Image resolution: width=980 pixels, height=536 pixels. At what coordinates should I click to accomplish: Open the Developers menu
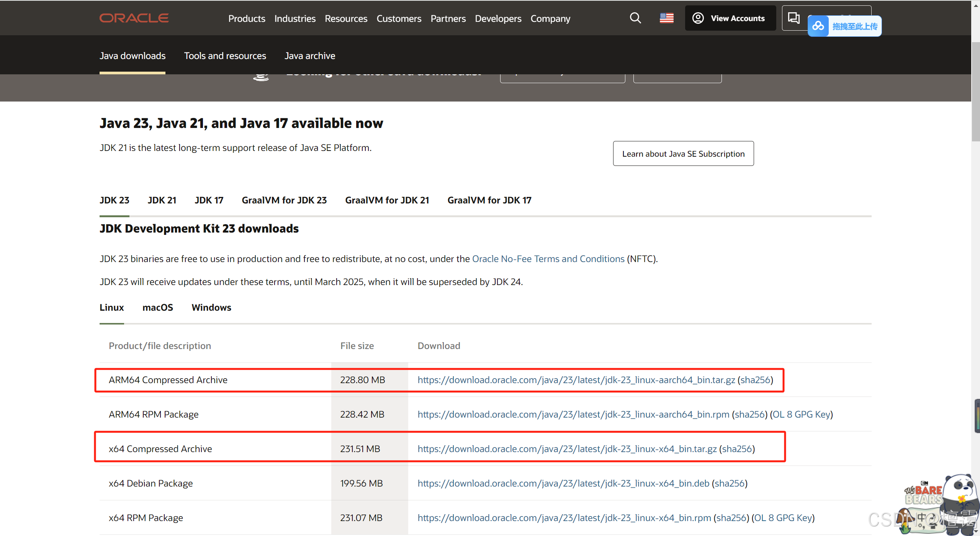pyautogui.click(x=498, y=18)
